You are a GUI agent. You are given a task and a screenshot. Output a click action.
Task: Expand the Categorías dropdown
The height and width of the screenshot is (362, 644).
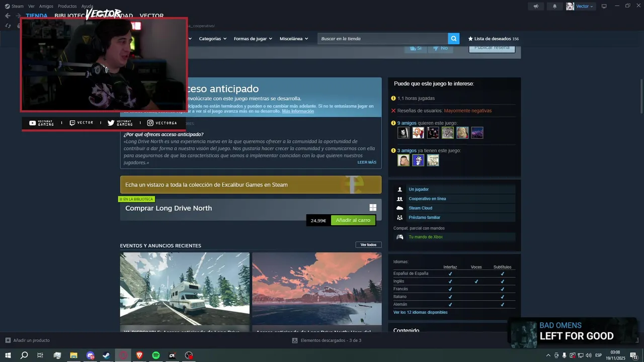click(212, 39)
